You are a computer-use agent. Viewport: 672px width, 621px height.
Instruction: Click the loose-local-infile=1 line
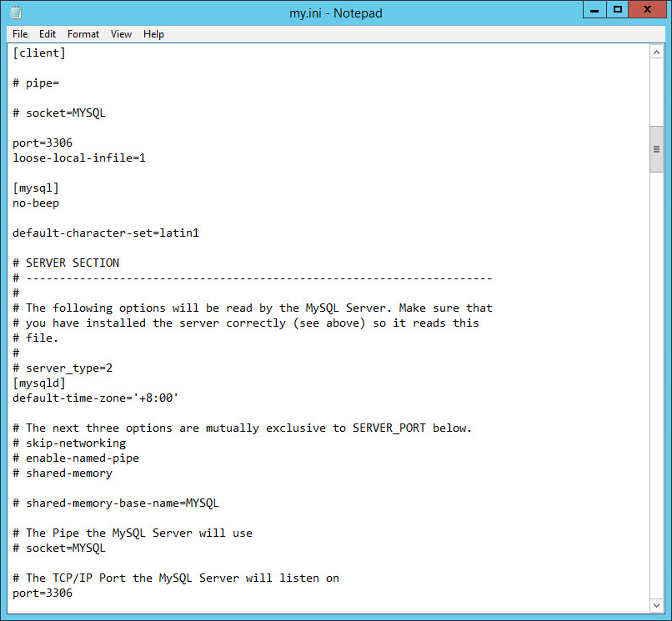click(79, 158)
